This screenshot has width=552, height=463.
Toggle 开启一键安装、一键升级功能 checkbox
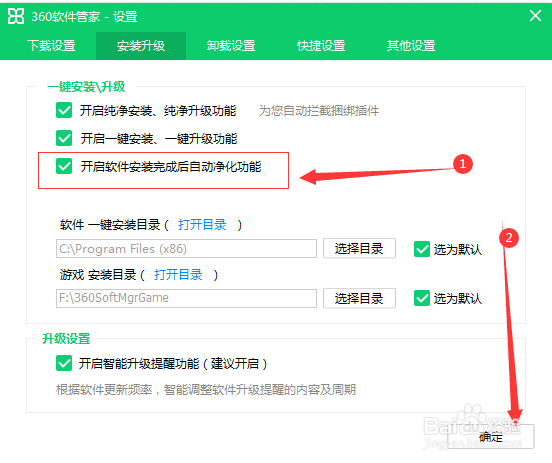[64, 138]
